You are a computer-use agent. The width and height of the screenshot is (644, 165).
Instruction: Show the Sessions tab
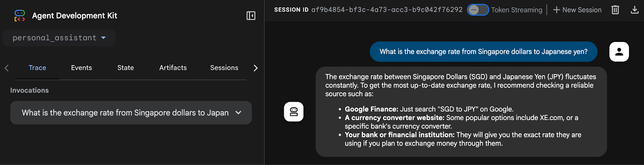point(224,68)
